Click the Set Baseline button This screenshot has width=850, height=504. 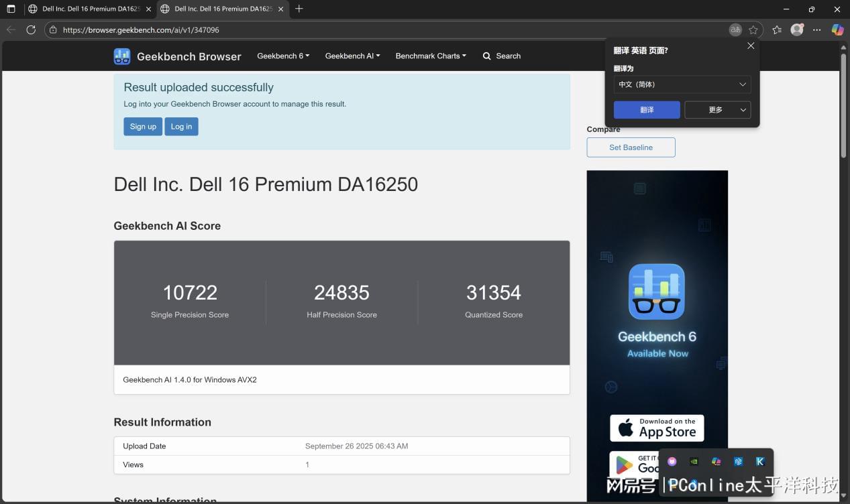631,147
